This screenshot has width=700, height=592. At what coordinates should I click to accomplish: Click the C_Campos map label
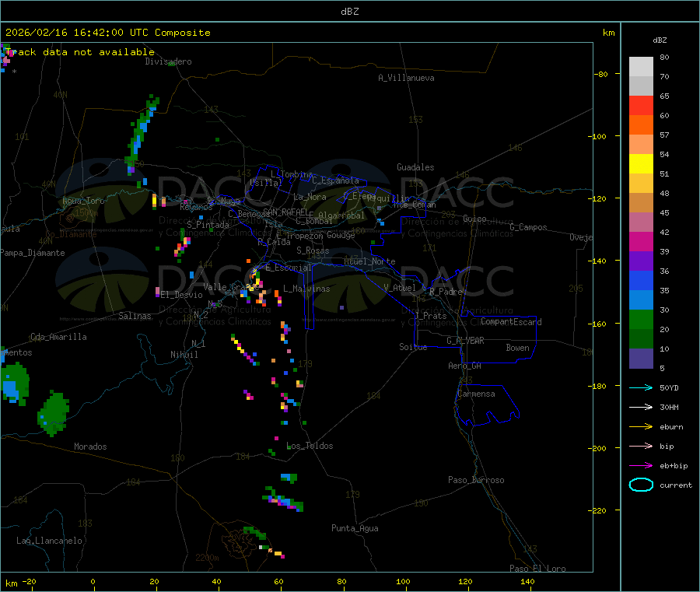528,227
